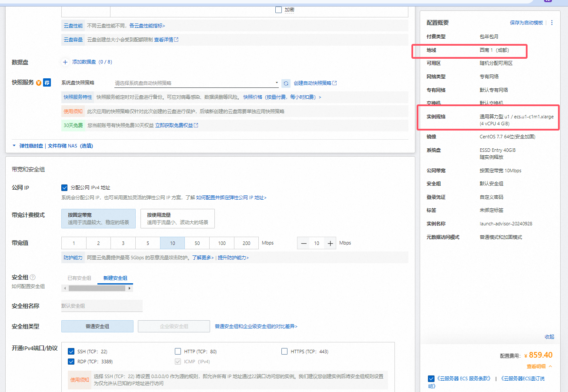Click the ESSD Entry 40GiB system disk value
This screenshot has height=392, width=568.
point(498,150)
